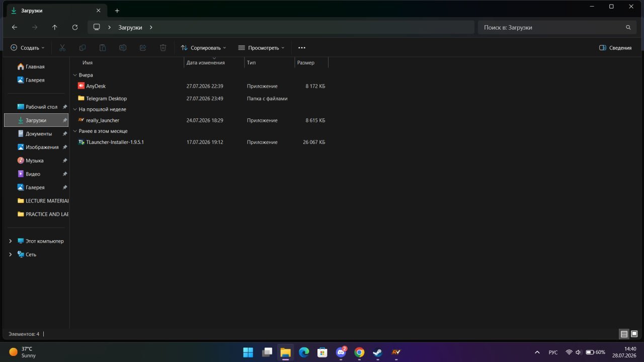Open the three-dots more options menu

pos(302,48)
